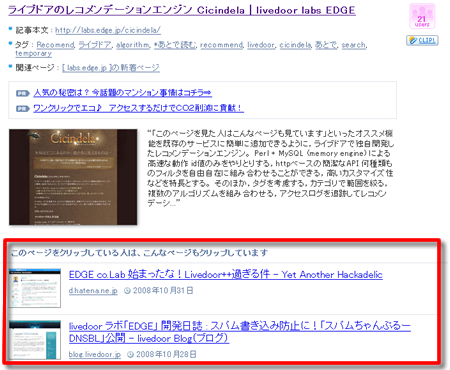This screenshot has height=370, width=450.
Task: Select the *あとで読む tag
Action: pos(175,45)
